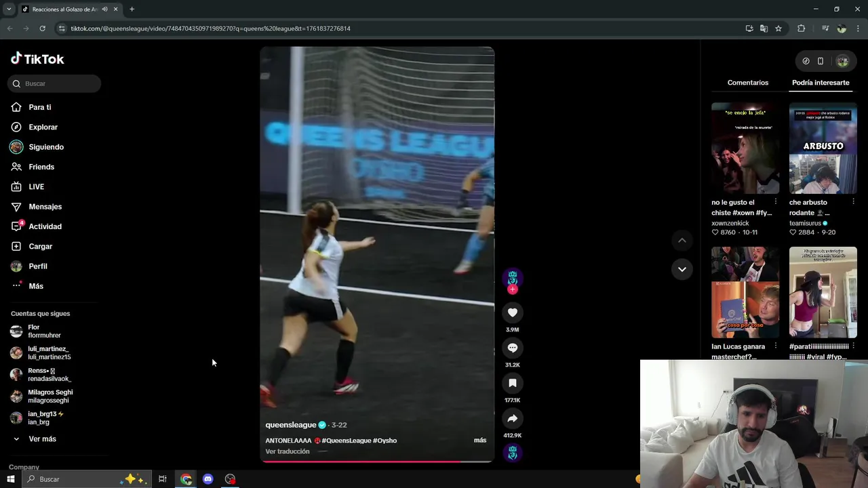Open Task View in taskbar
Screen dimensions: 868x488
pos(163,479)
